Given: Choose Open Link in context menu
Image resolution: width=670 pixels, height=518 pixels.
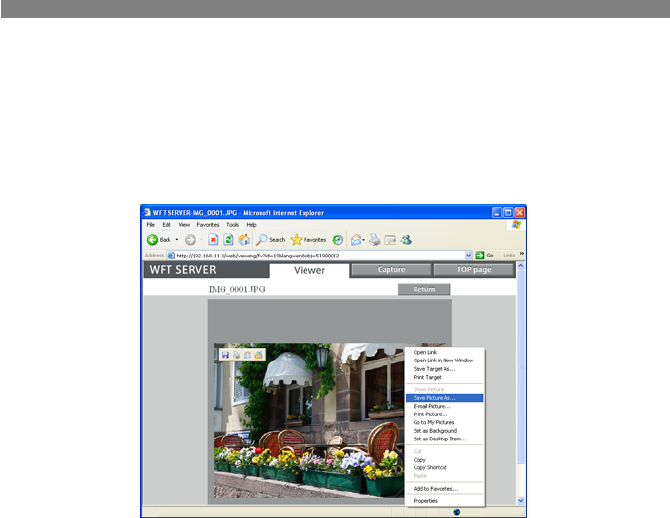Looking at the screenshot, I should (444, 353).
